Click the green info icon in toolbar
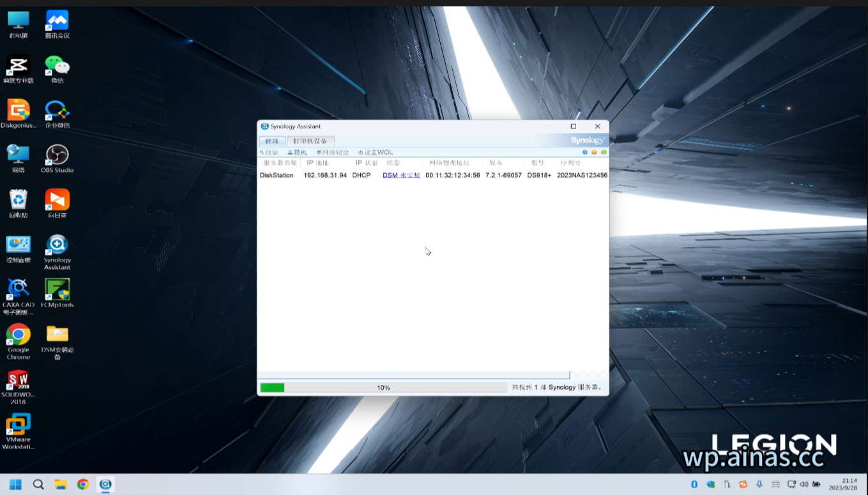The width and height of the screenshot is (868, 495). point(604,153)
